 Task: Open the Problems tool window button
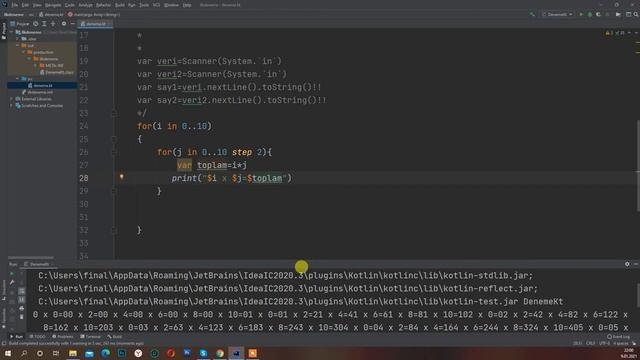62,337
